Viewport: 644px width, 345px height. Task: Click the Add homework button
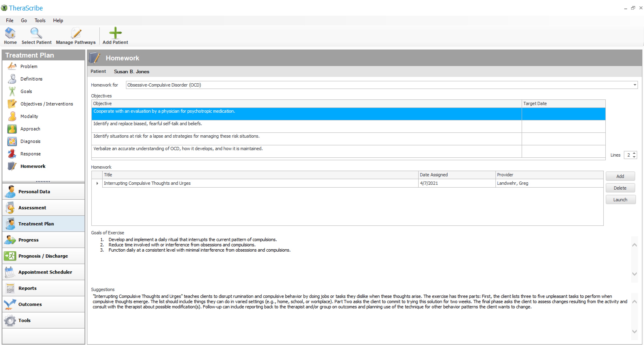(x=620, y=177)
